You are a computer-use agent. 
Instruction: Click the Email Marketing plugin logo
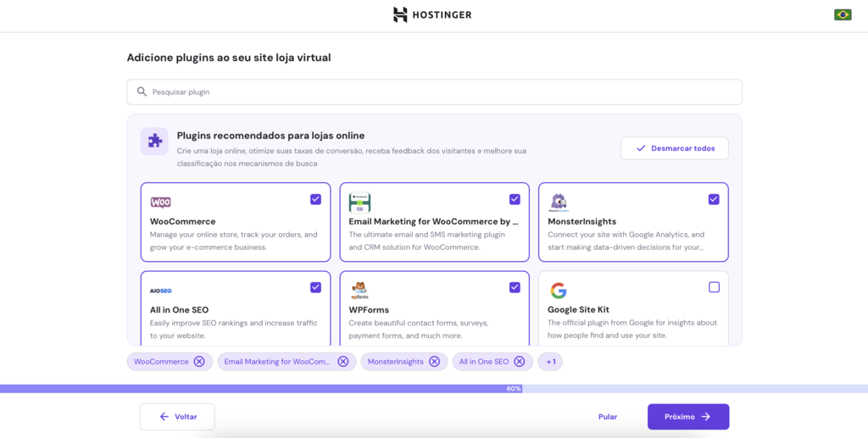[359, 202]
